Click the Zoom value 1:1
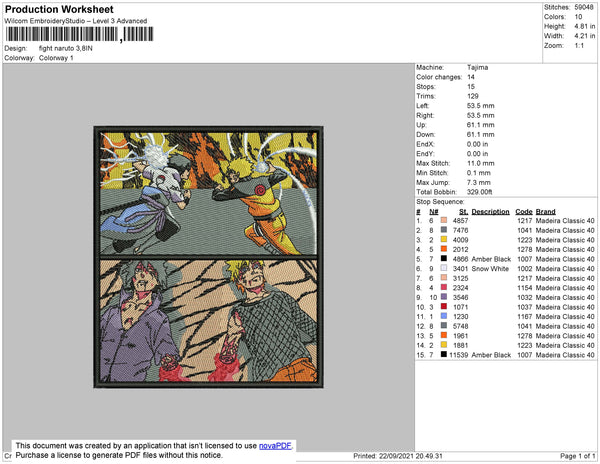This screenshot has width=600, height=464. coord(579,46)
